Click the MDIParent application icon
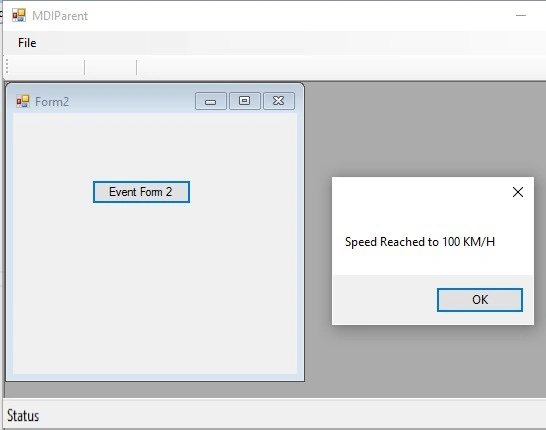The image size is (546, 430). [19, 15]
